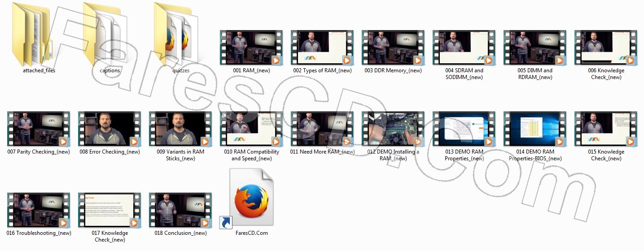Image resolution: width=644 pixels, height=251 pixels.
Task: Click the '016 Troubleshooting_(new)' file name
Action: pyautogui.click(x=39, y=233)
